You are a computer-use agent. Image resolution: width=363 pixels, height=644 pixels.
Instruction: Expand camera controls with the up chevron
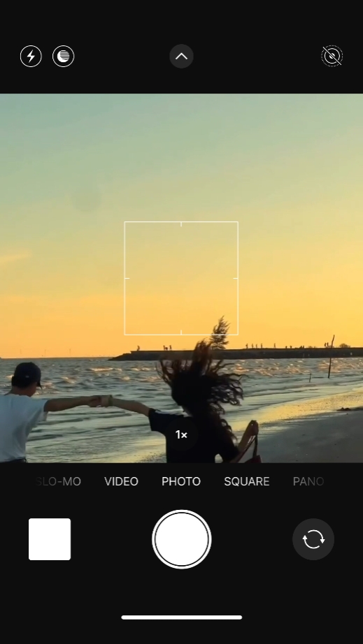(181, 57)
